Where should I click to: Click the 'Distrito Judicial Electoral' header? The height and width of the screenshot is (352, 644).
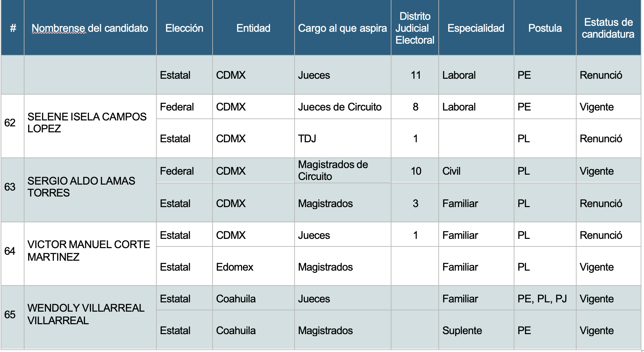click(415, 28)
